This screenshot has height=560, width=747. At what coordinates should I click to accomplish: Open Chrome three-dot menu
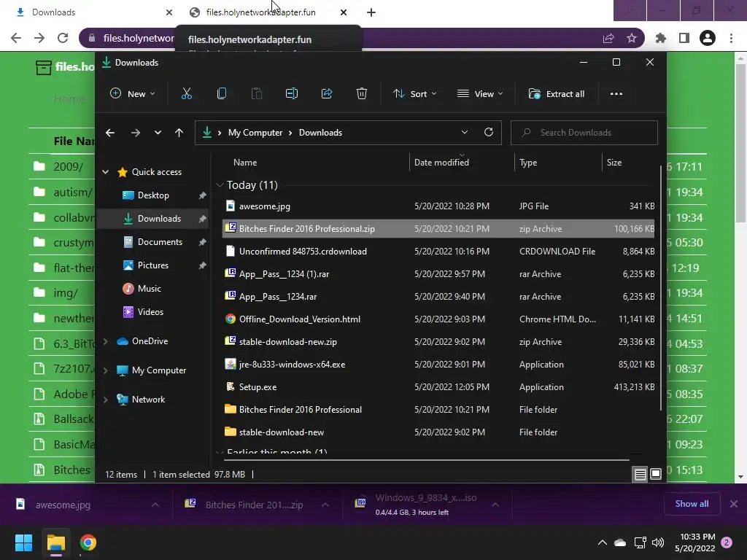coord(731,38)
